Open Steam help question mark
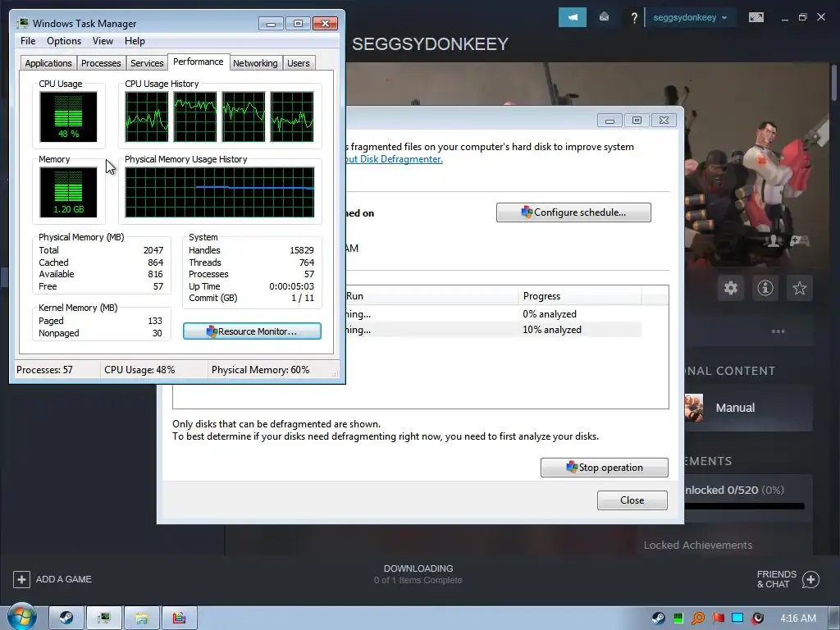840x630 pixels. pyautogui.click(x=634, y=18)
